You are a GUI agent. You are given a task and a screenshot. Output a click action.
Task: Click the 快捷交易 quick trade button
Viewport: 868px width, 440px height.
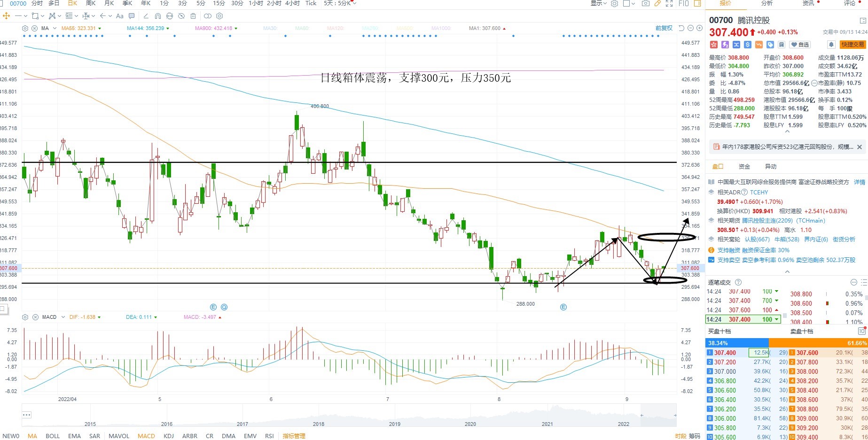pyautogui.click(x=853, y=45)
